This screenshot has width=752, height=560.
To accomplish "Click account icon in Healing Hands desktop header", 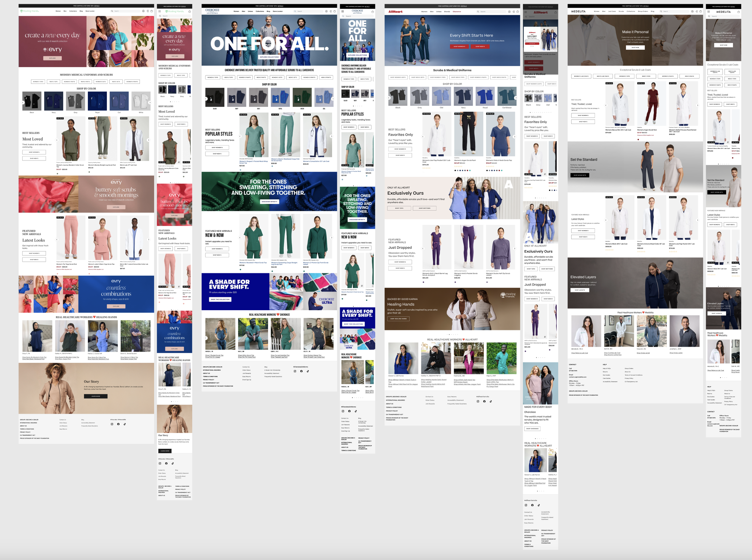I will click(143, 11).
